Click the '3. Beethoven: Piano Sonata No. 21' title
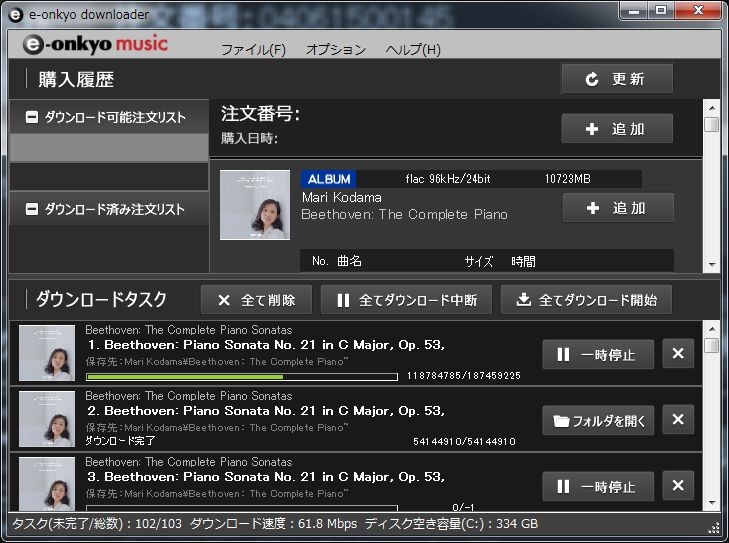Screen dimensions: 729x543 click(266, 477)
